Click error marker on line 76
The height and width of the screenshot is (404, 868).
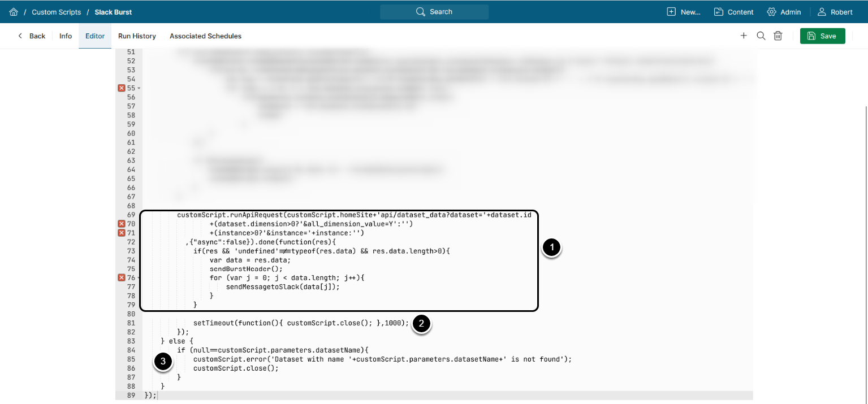tap(121, 278)
